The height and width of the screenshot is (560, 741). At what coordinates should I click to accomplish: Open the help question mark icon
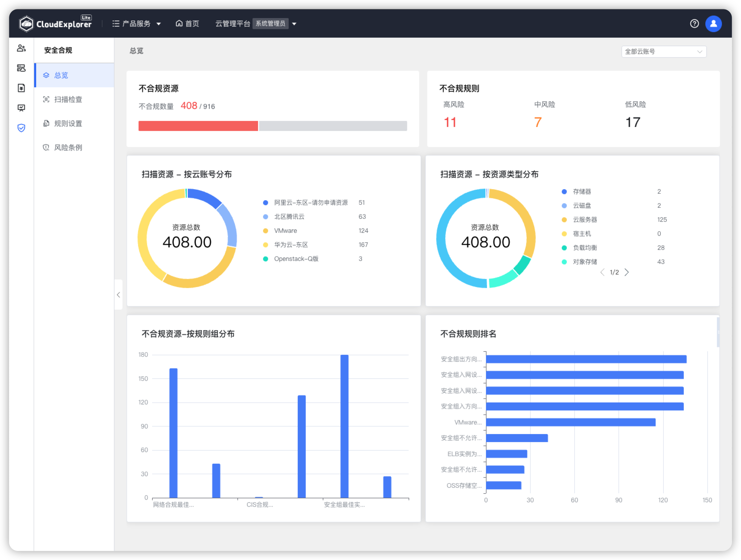[x=695, y=23]
